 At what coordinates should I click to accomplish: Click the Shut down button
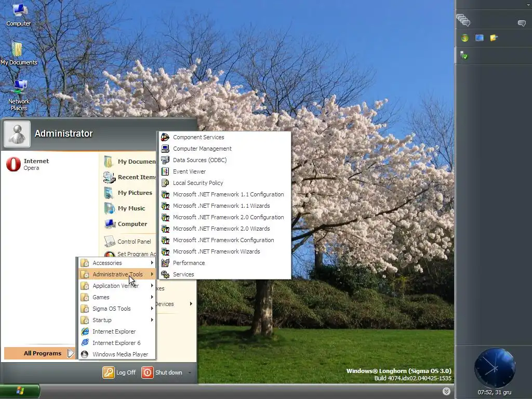pos(162,373)
